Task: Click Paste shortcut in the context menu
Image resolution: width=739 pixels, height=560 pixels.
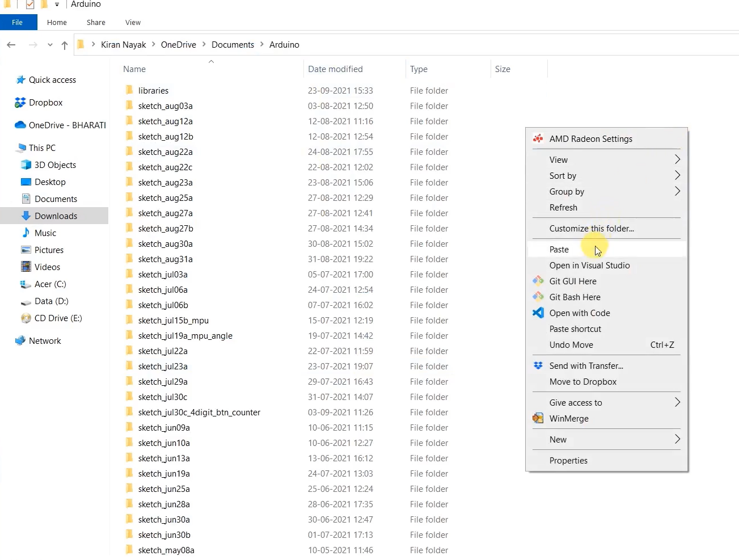Action: (x=606, y=329)
